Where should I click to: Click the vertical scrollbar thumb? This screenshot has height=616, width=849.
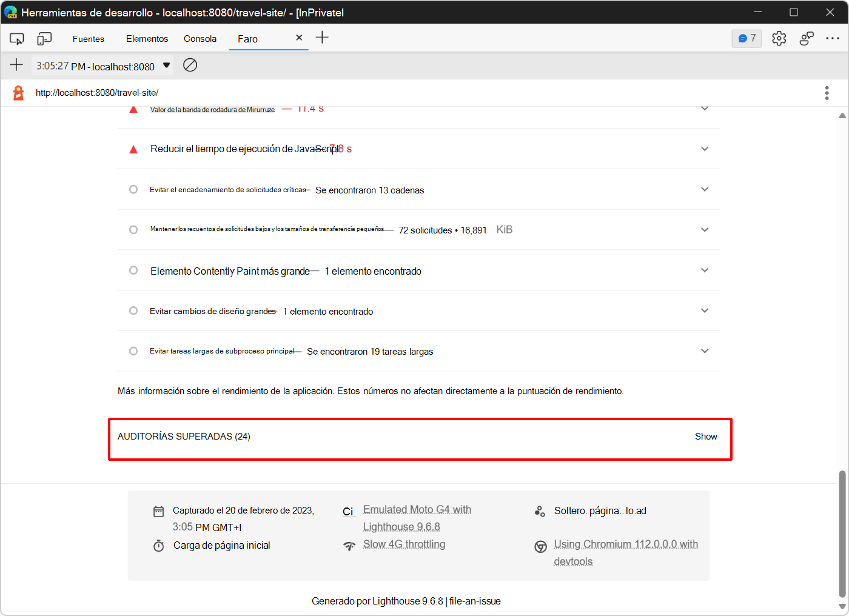[842, 534]
